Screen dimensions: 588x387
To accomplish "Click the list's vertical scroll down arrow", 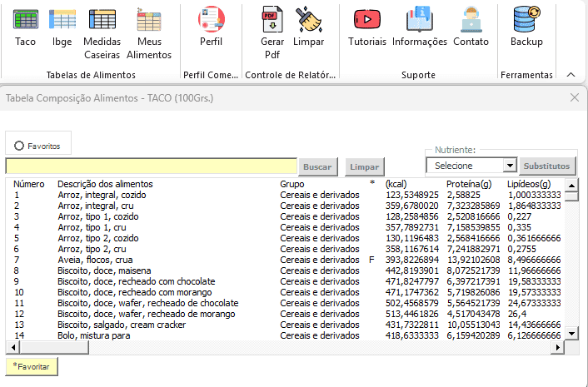I will point(571,334).
